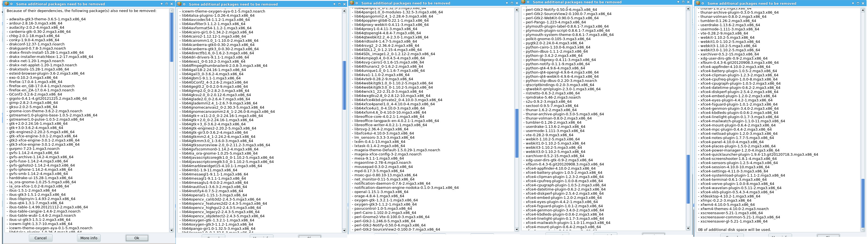Maximize the window listing perl-Pango
This screenshot has width=868, height=244.
point(683,2)
